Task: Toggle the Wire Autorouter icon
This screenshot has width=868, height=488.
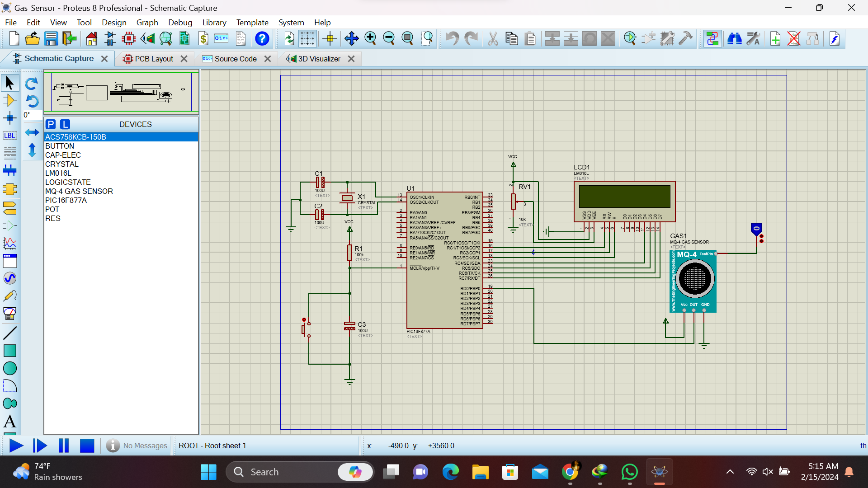Action: point(712,39)
